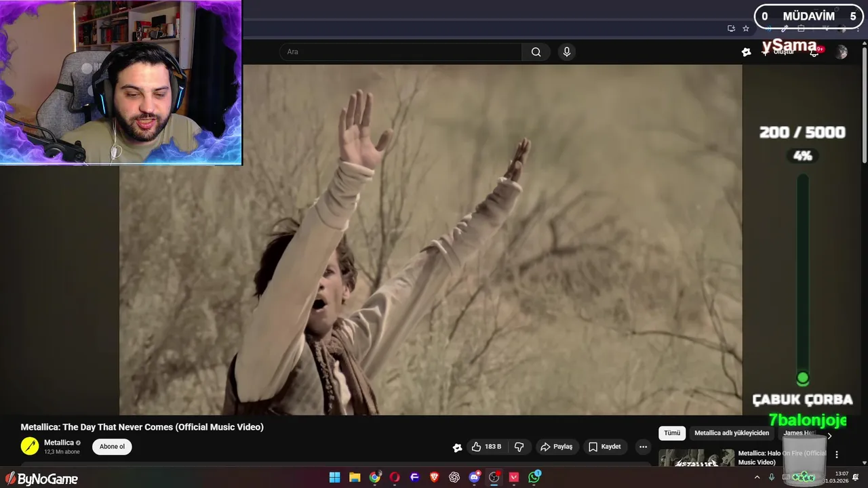The image size is (868, 488).
Task: Show more filter chips with arrow
Action: click(829, 435)
